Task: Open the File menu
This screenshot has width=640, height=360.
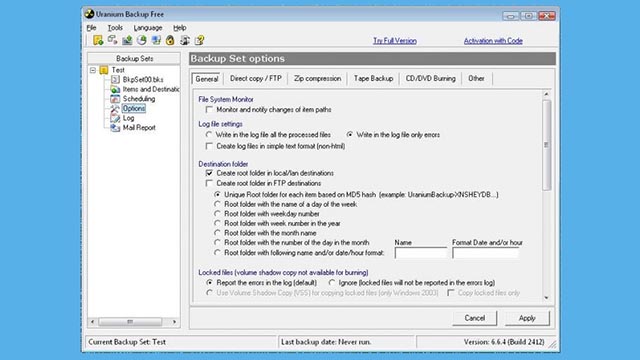Action: pos(91,28)
